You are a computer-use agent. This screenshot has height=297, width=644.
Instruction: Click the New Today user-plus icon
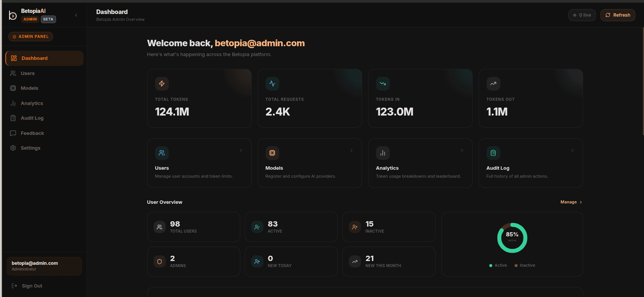[257, 262]
